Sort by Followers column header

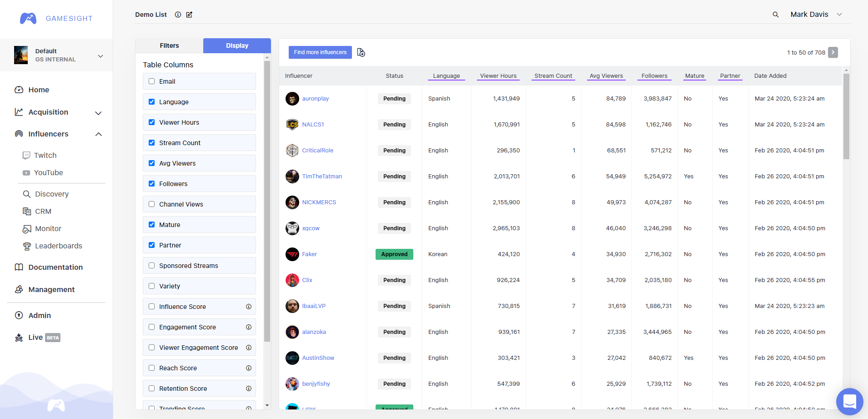click(x=654, y=76)
